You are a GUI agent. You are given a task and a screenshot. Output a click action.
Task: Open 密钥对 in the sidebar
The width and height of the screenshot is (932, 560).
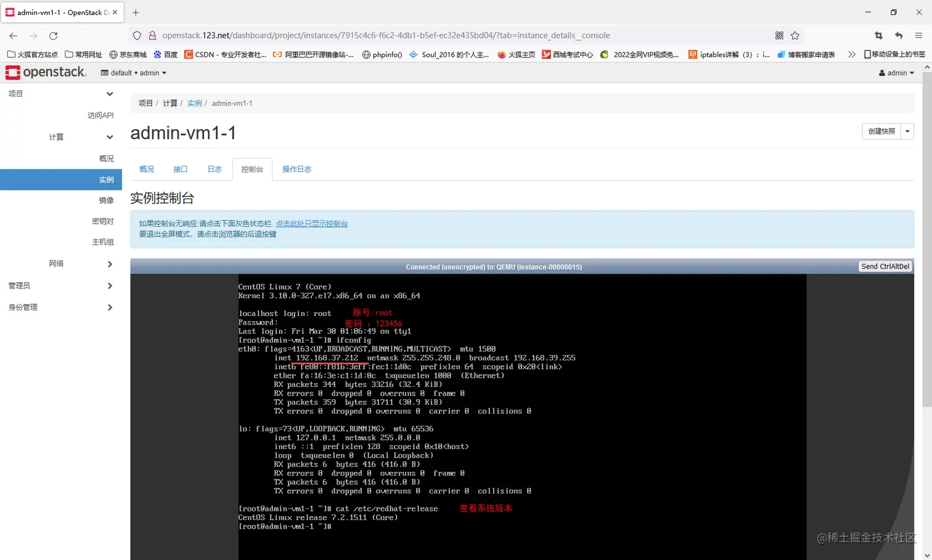point(103,221)
